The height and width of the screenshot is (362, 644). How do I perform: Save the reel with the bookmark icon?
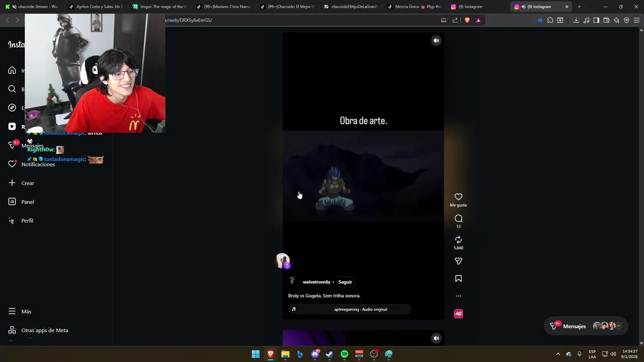pos(458,279)
